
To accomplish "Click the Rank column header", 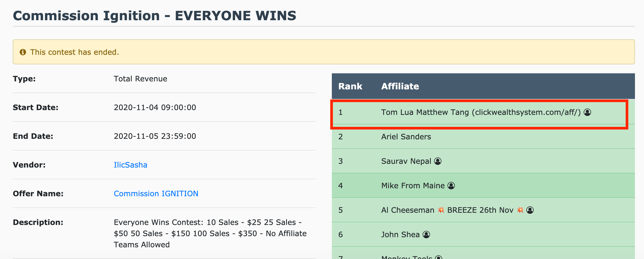I will pyautogui.click(x=350, y=86).
